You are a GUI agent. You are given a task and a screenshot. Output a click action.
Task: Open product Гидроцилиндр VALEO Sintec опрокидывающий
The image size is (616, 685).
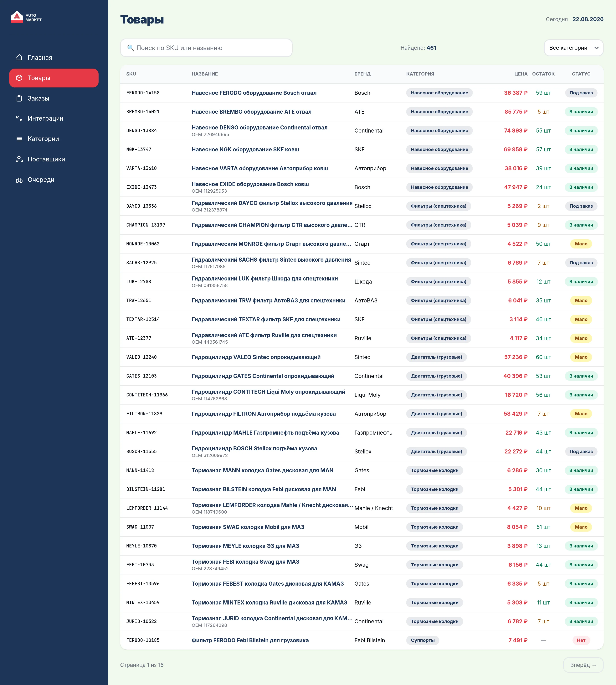[x=256, y=357]
